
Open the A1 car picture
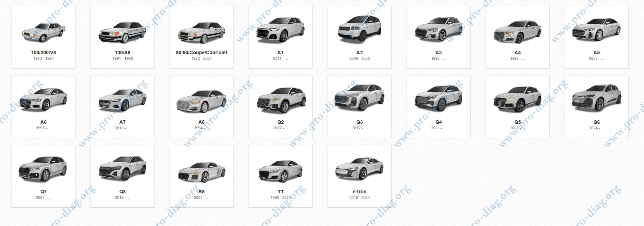pyautogui.click(x=281, y=30)
